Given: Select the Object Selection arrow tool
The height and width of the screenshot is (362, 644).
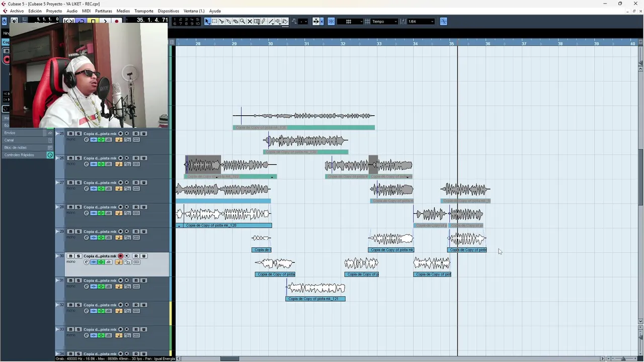Looking at the screenshot, I should 207,21.
